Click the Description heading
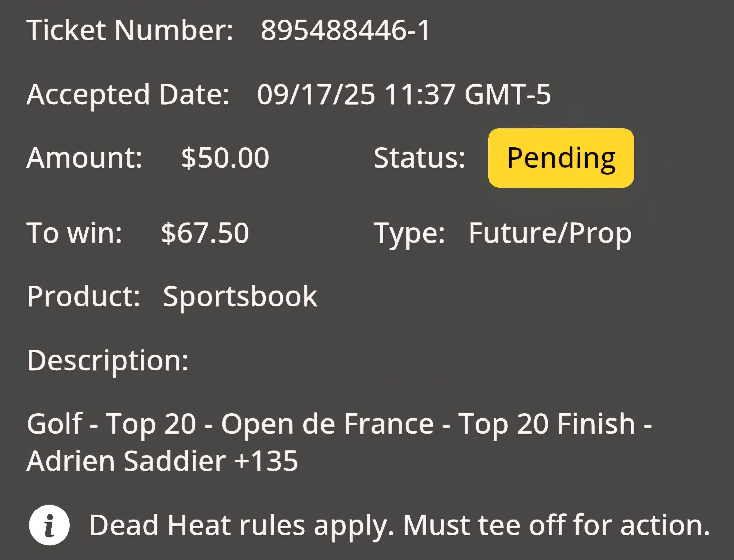Image resolution: width=734 pixels, height=560 pixels. [108, 361]
